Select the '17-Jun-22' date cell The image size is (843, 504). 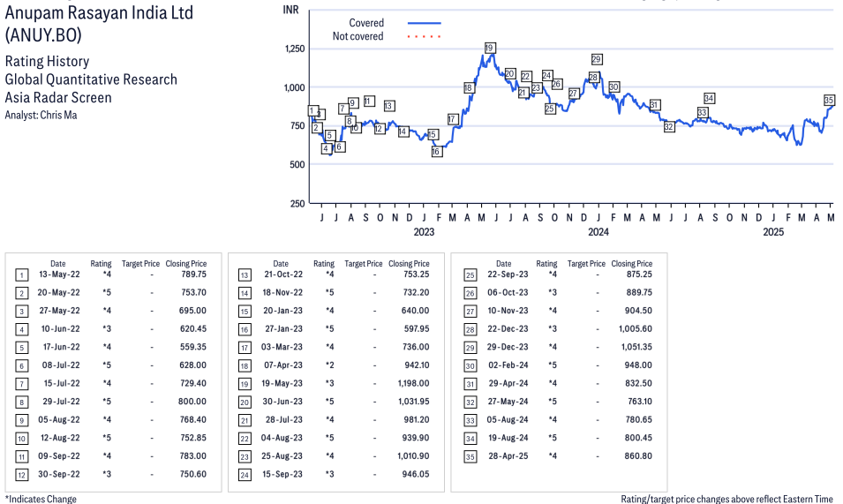(x=61, y=347)
